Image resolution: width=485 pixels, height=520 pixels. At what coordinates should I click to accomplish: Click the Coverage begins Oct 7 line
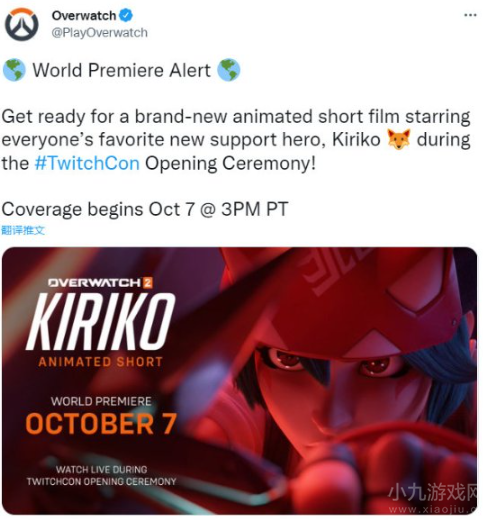click(x=145, y=209)
